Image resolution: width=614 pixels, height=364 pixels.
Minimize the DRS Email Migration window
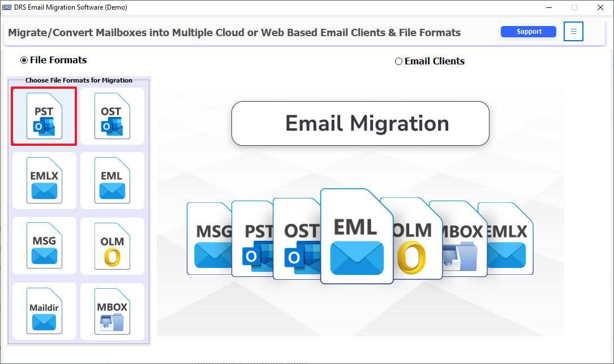pos(549,7)
